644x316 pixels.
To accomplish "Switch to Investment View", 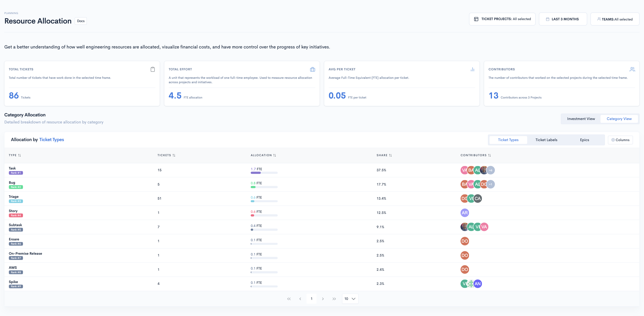I will [581, 119].
